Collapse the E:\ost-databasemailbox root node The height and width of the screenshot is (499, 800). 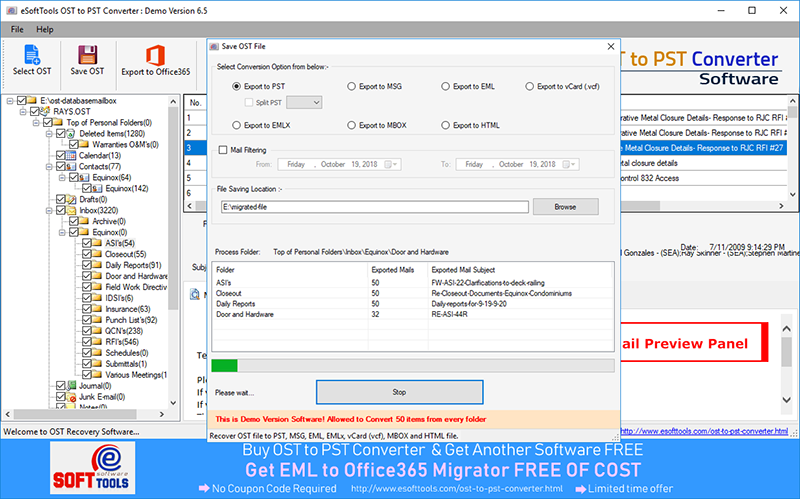click(x=10, y=101)
